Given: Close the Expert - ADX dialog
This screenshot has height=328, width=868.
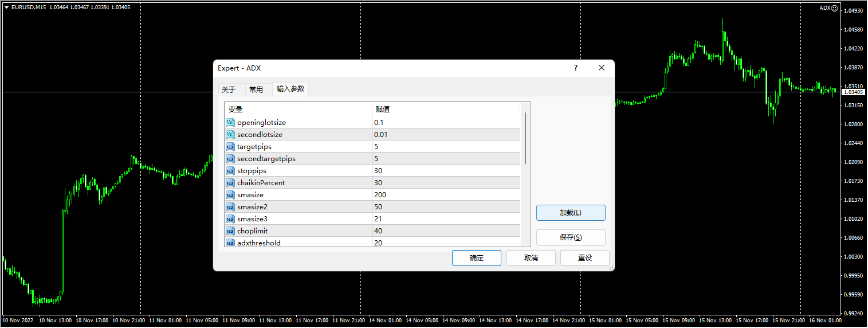Looking at the screenshot, I should click(602, 68).
